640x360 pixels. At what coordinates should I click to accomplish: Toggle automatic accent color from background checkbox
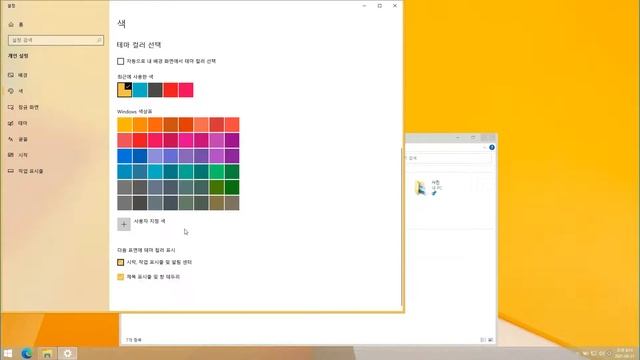coord(120,61)
